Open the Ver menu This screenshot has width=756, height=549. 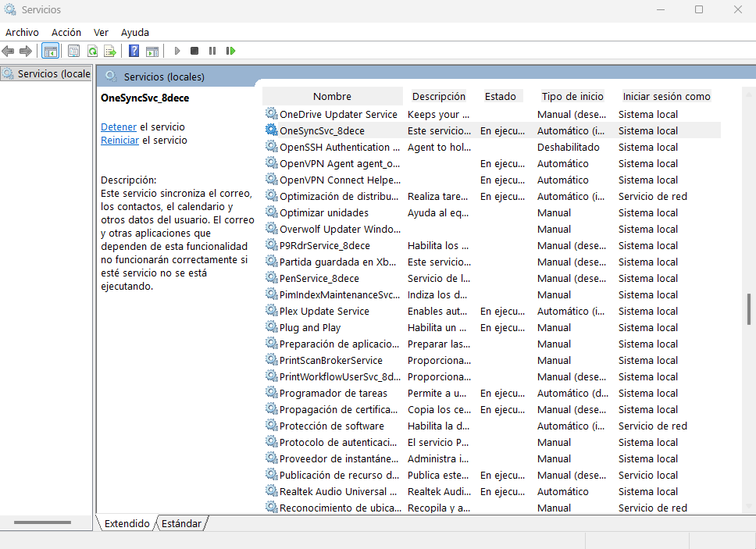pyautogui.click(x=101, y=32)
